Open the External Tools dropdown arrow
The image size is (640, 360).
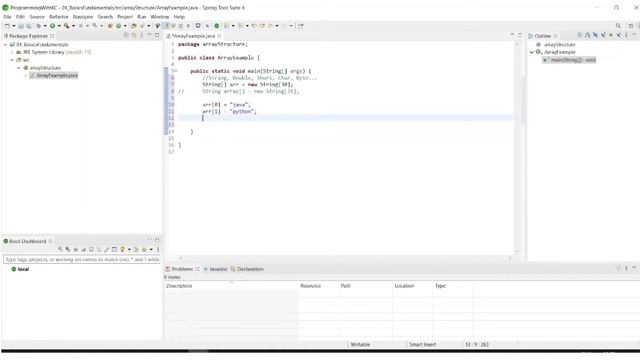click(x=73, y=26)
